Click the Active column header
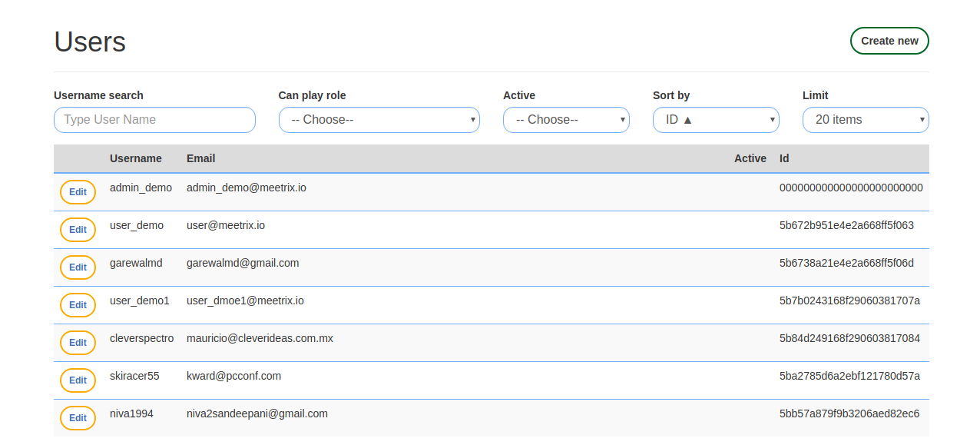The height and width of the screenshot is (445, 980). (750, 158)
